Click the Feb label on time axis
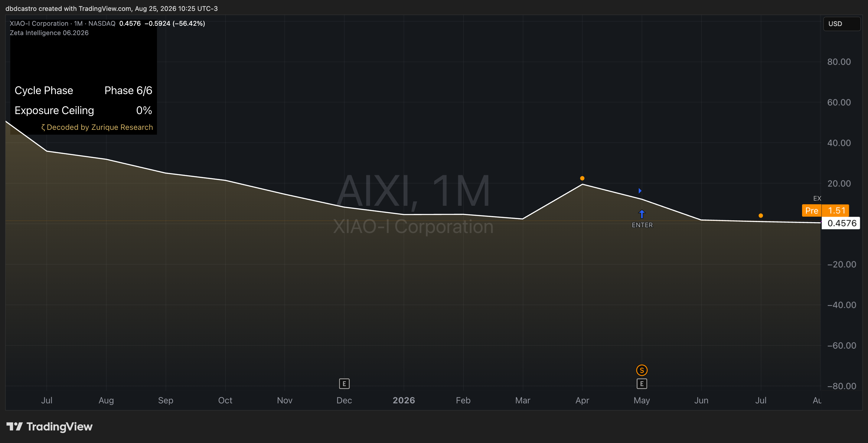This screenshot has height=443, width=868. point(463,400)
